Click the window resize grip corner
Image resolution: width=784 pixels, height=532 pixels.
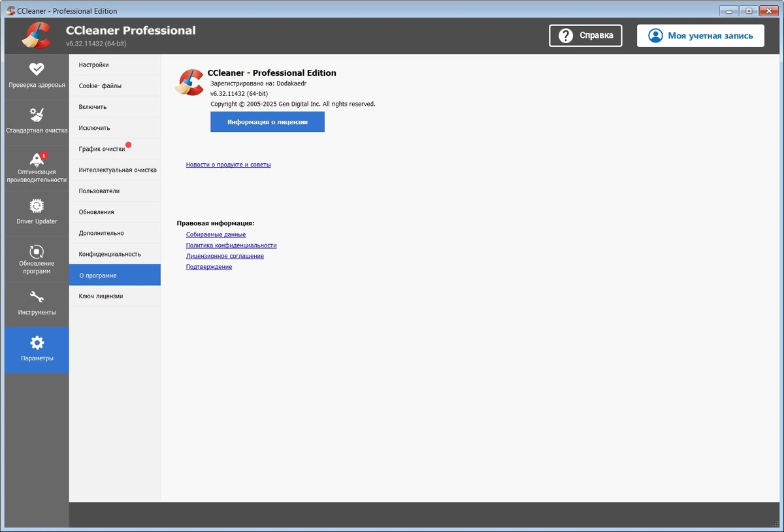(x=774, y=522)
